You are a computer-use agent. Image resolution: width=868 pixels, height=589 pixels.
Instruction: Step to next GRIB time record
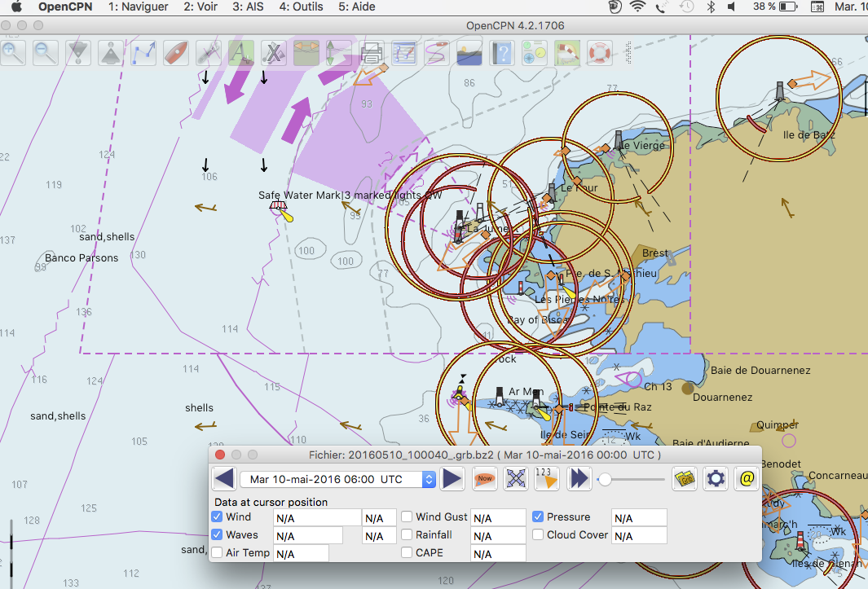pos(452,479)
